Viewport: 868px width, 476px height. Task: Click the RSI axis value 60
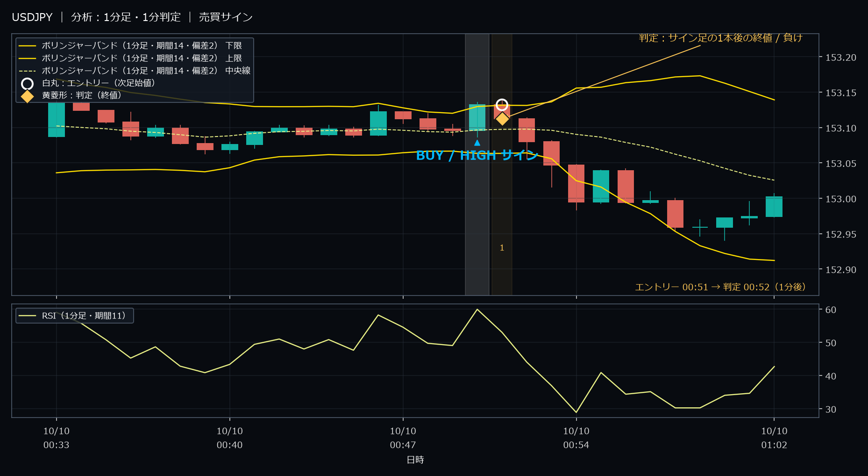(x=831, y=310)
